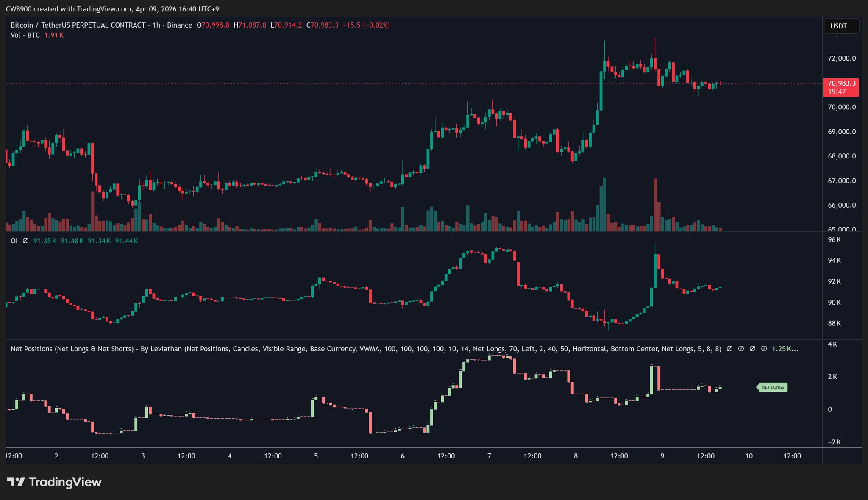The height and width of the screenshot is (500, 868).
Task: Click the tallest green volume bar
Action: (x=604, y=204)
